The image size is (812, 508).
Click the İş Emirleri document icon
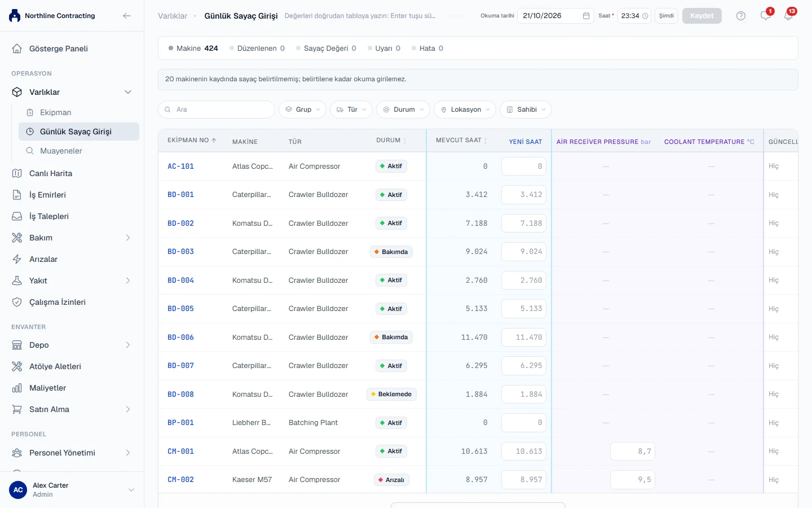[17, 195]
